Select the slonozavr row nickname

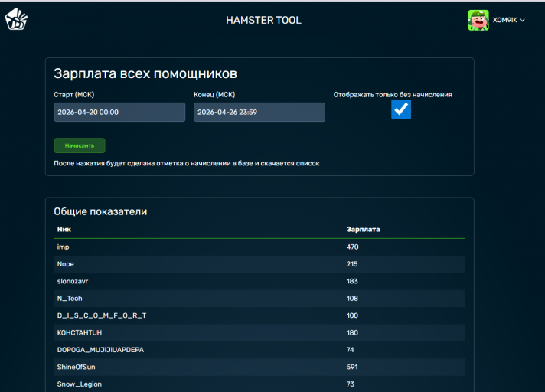(x=72, y=281)
